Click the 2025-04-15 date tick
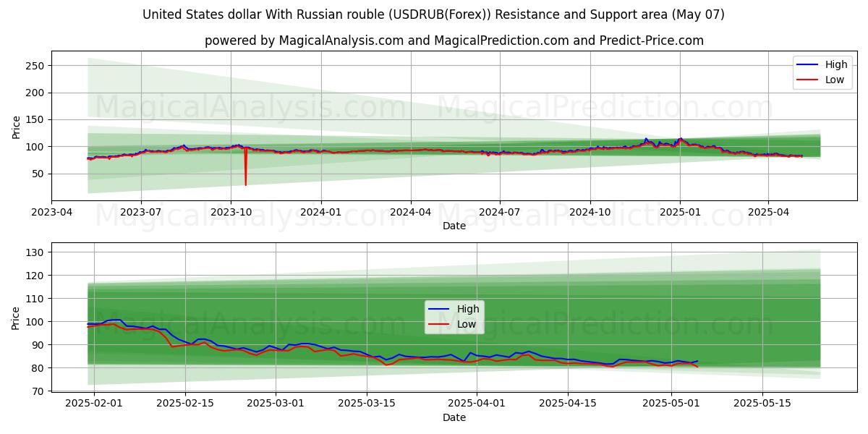The image size is (868, 434). coord(569,404)
